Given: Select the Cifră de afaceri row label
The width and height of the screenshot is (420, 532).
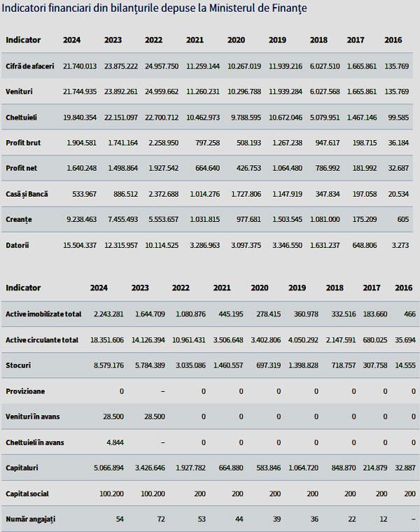Looking at the screenshot, I should click(30, 66).
